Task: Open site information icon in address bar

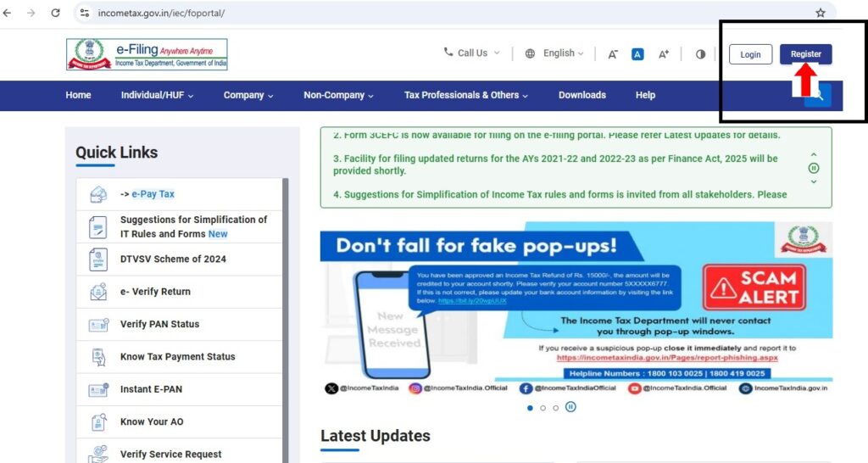Action: pos(85,13)
